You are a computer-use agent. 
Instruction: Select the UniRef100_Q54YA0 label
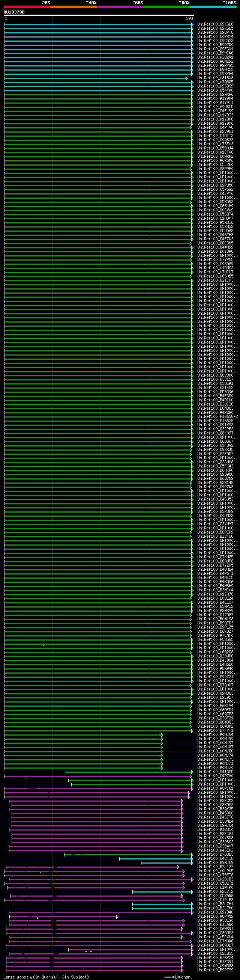pyautogui.click(x=215, y=90)
